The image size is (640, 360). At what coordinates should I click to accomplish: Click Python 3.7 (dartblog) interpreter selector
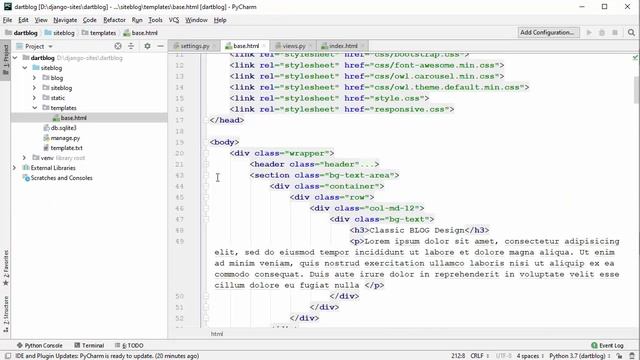click(580, 356)
